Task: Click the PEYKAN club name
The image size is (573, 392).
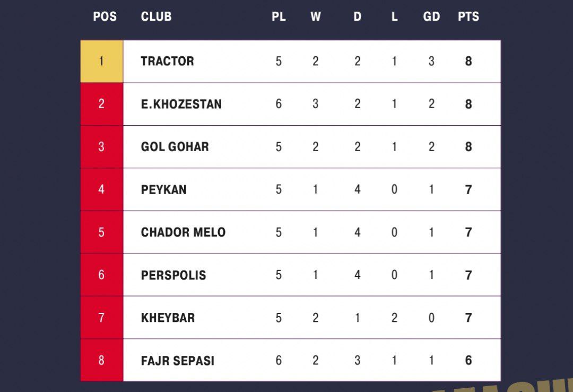Action: coord(163,189)
